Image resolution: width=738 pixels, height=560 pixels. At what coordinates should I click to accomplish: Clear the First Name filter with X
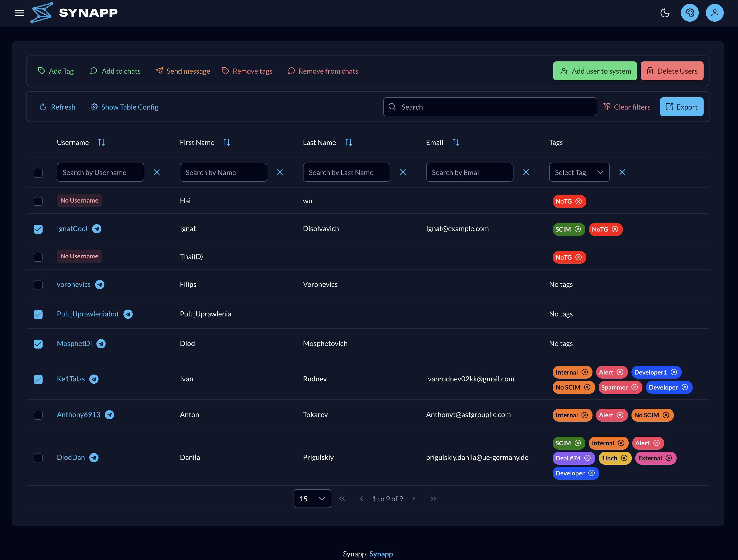coord(280,172)
